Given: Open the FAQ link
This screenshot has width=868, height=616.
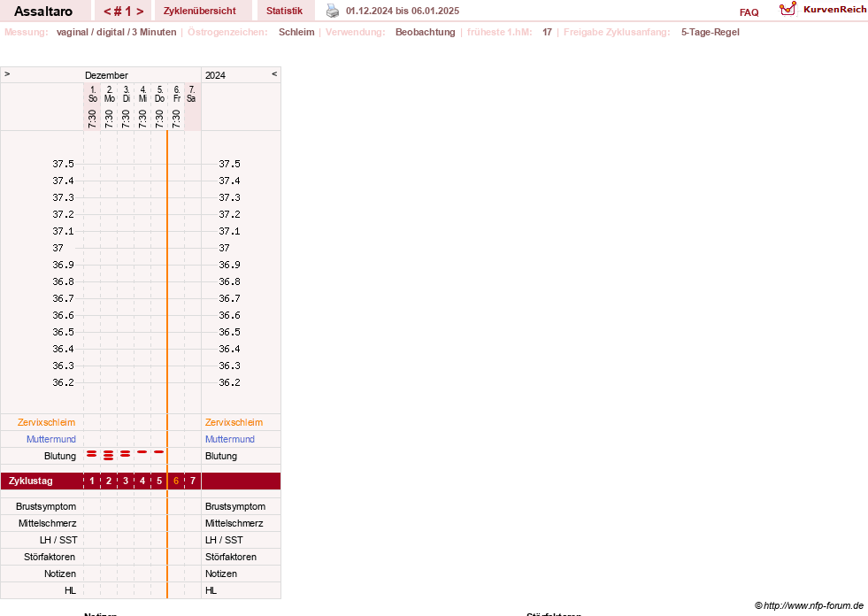Looking at the screenshot, I should pyautogui.click(x=749, y=12).
